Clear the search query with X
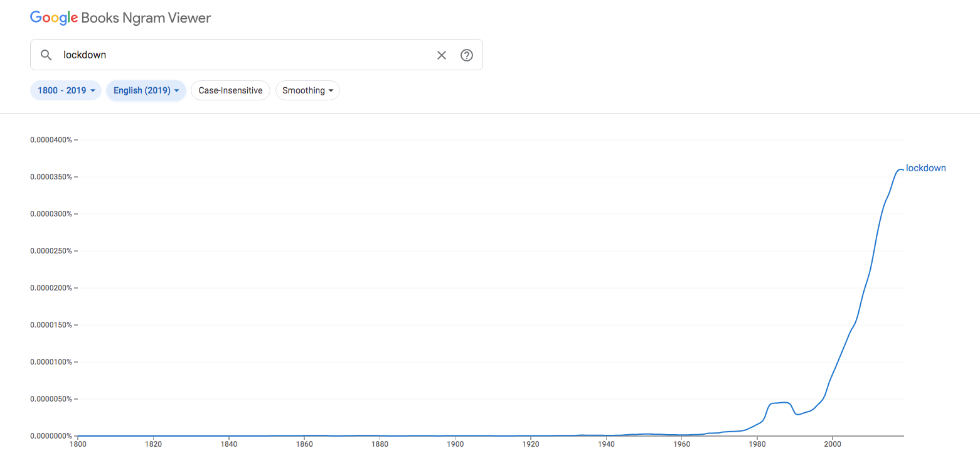 (x=442, y=55)
